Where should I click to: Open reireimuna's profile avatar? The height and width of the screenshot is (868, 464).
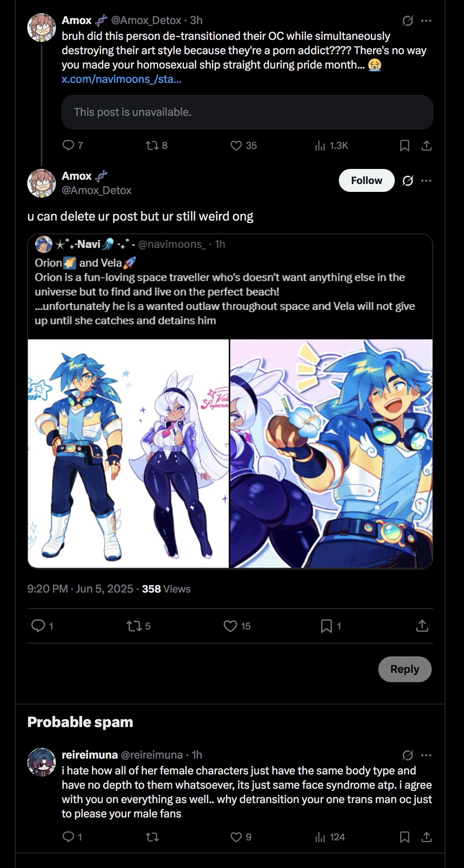(x=42, y=762)
